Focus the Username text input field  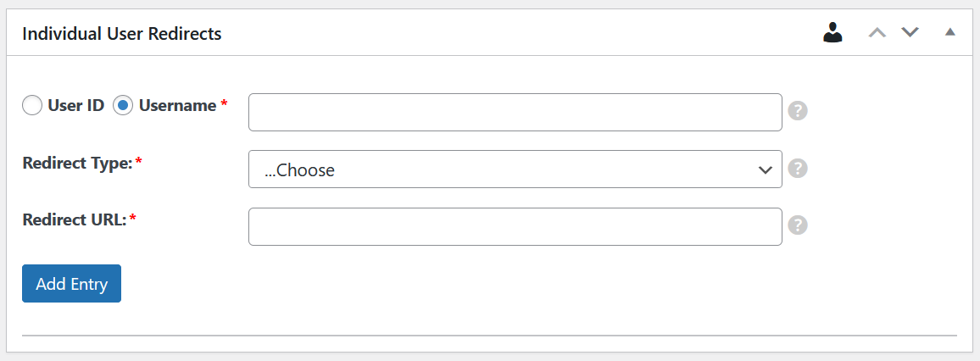click(514, 113)
